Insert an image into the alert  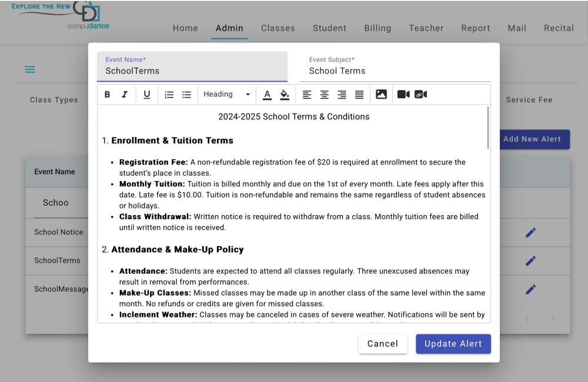pos(381,95)
